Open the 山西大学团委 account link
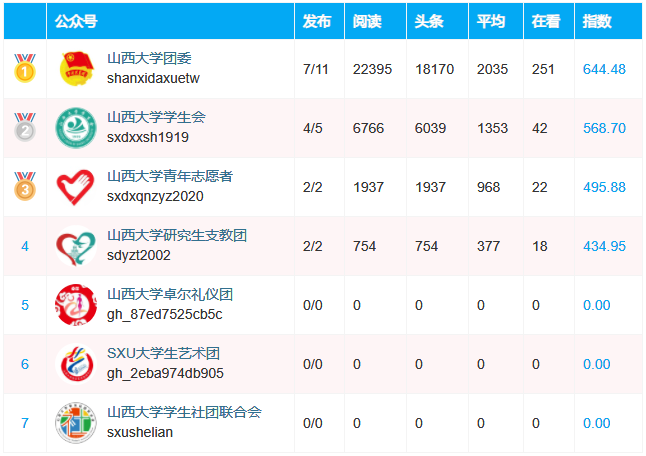 (150, 58)
